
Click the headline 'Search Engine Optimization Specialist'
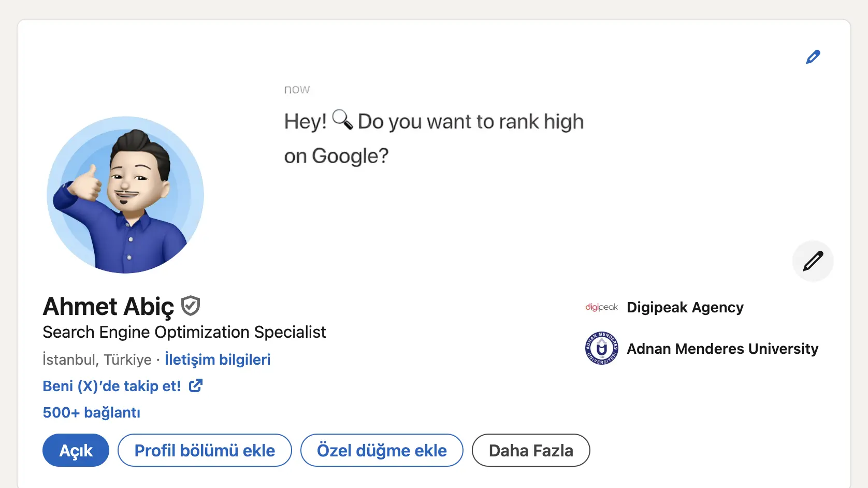pyautogui.click(x=184, y=332)
